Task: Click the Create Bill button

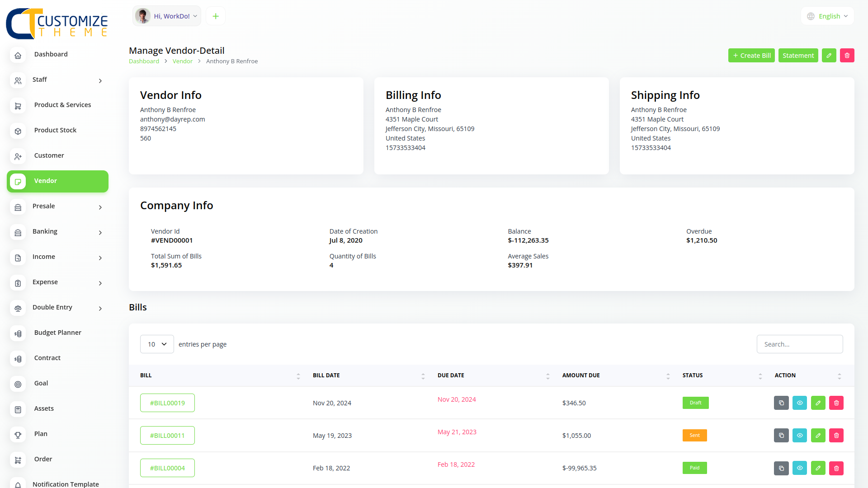Action: coord(751,56)
